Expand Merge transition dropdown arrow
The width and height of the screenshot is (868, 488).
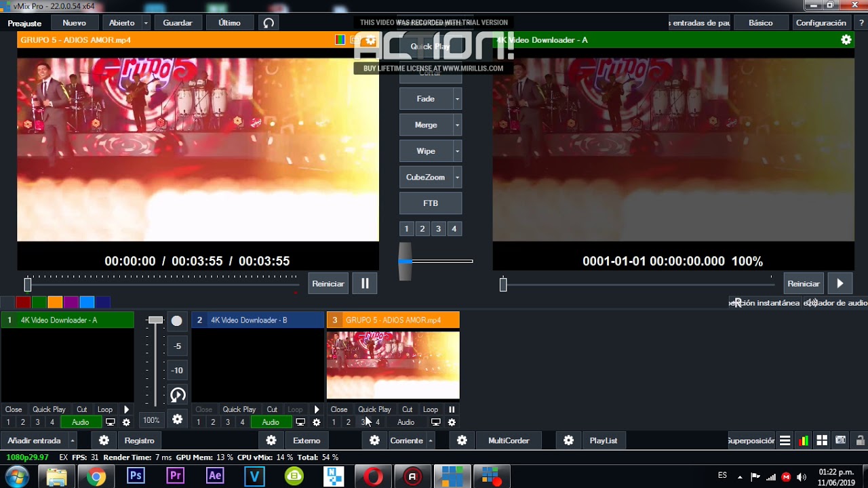pyautogui.click(x=457, y=125)
